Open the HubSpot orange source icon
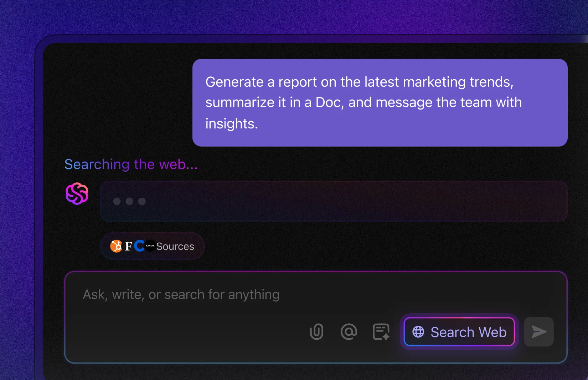 tap(116, 246)
